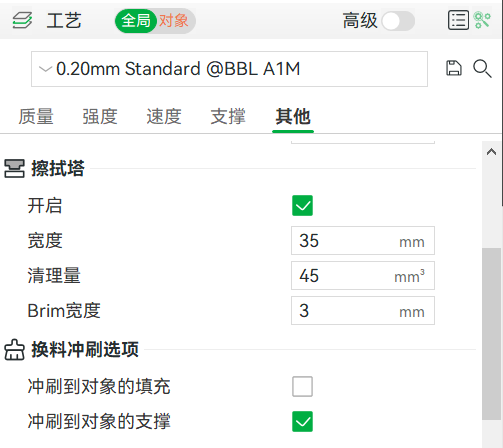Enable 冲刷到对象的填充 checkbox
Image resolution: width=503 pixels, height=448 pixels.
click(302, 387)
